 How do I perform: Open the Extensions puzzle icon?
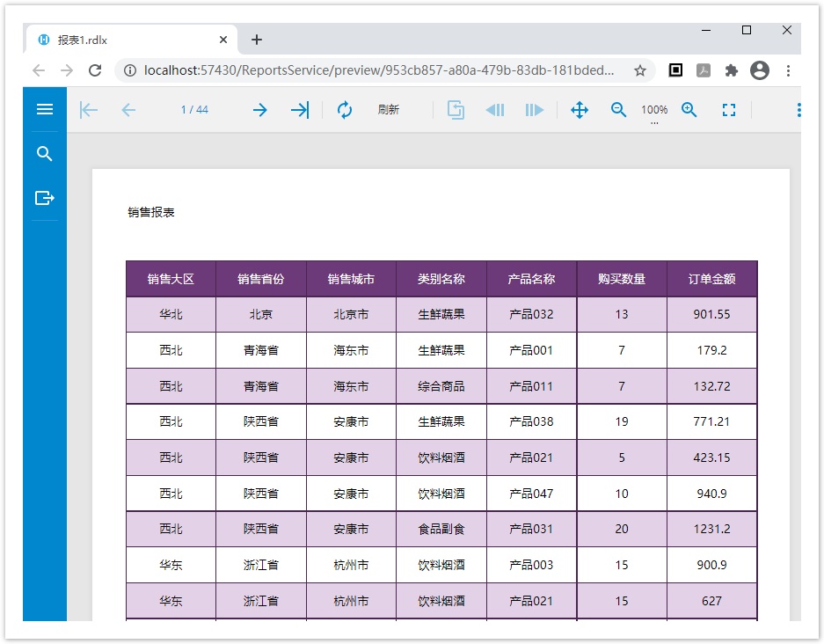point(732,70)
